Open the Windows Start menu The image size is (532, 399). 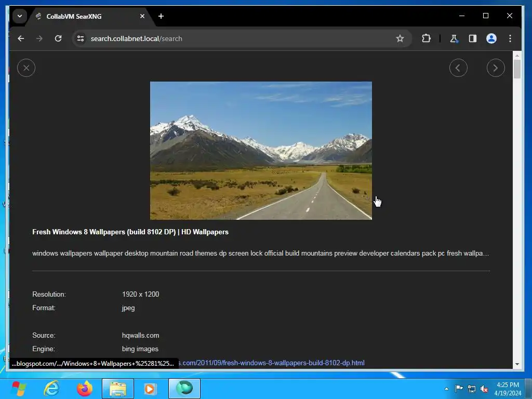[x=19, y=389]
